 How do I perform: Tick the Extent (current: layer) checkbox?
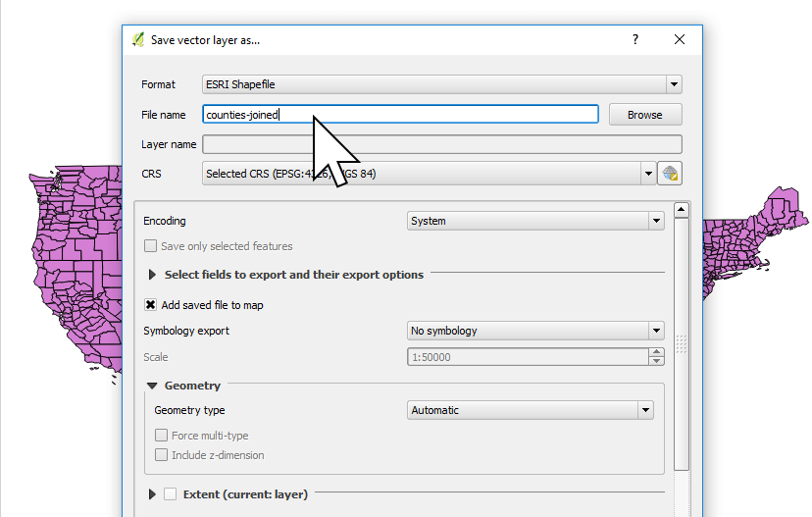click(171, 494)
